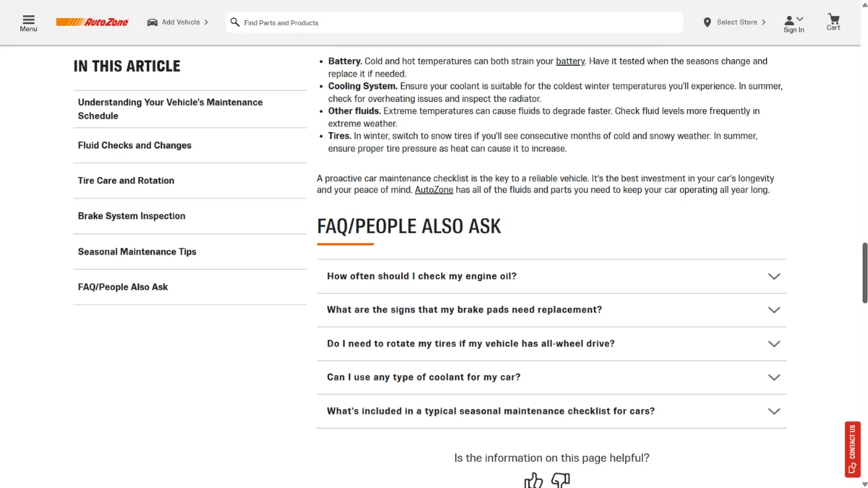The height and width of the screenshot is (488, 868).
Task: Expand the brake pads replacement question
Action: (x=551, y=309)
